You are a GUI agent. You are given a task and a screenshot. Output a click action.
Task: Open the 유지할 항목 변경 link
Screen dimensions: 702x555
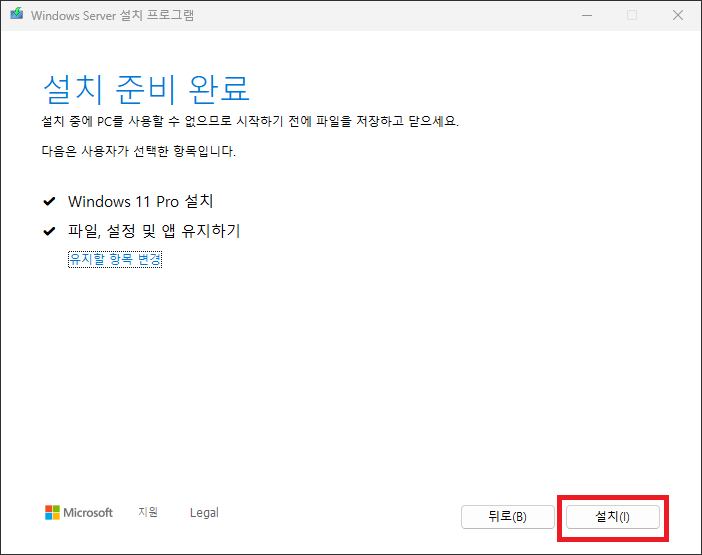pyautogui.click(x=115, y=259)
